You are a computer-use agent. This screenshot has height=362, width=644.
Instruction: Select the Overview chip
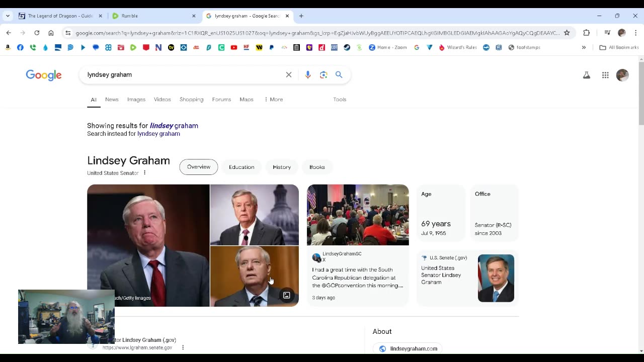coord(199,167)
